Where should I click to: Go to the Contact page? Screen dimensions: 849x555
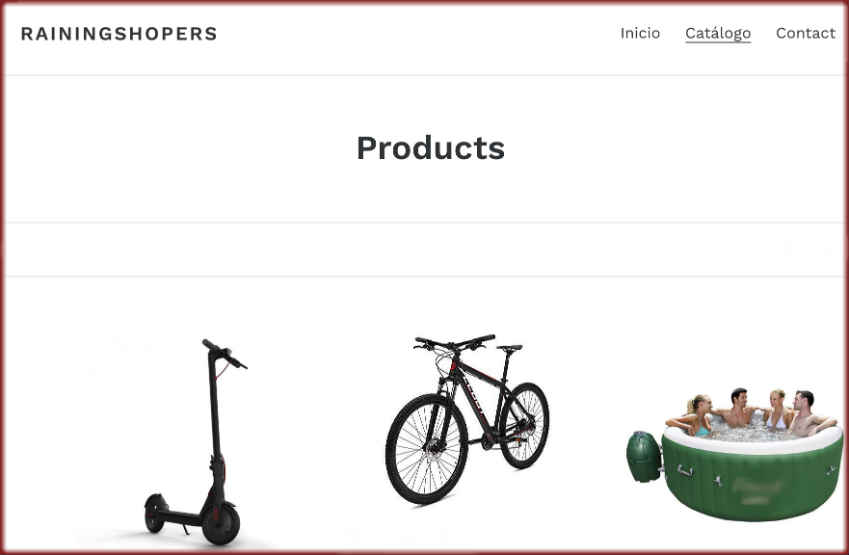tap(805, 33)
